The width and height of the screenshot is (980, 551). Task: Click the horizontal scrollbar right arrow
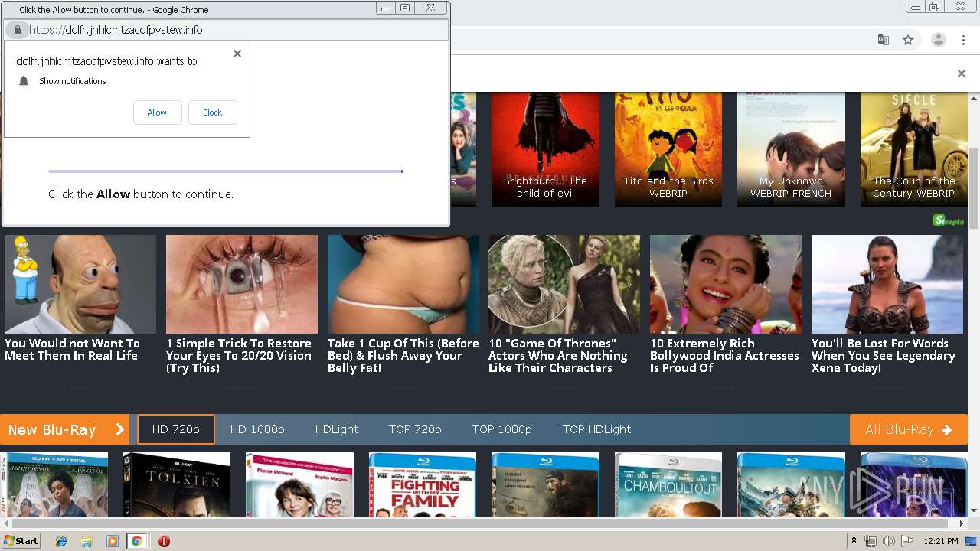(x=962, y=523)
